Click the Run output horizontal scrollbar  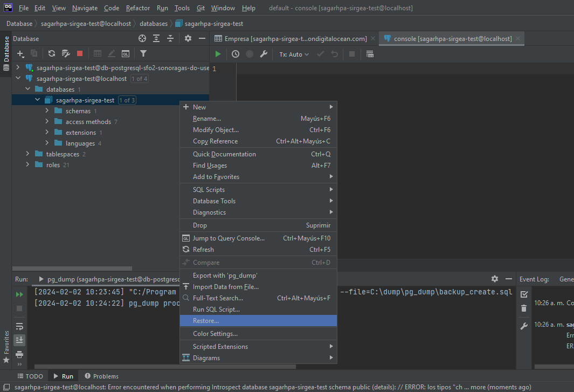165,366
